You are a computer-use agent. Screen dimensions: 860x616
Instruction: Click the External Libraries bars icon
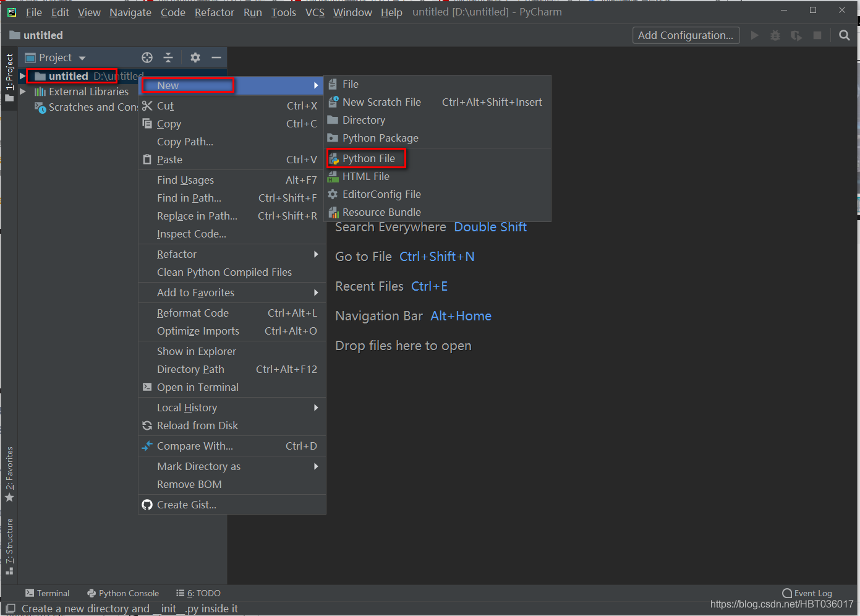(x=40, y=92)
